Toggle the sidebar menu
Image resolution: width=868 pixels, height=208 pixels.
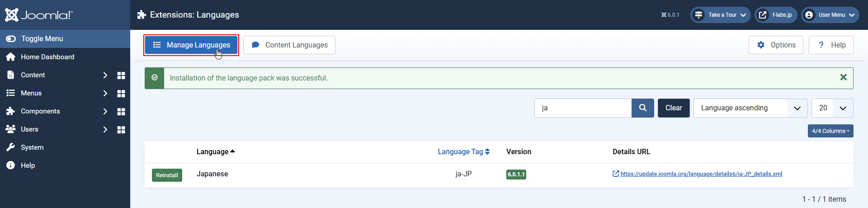[65, 39]
